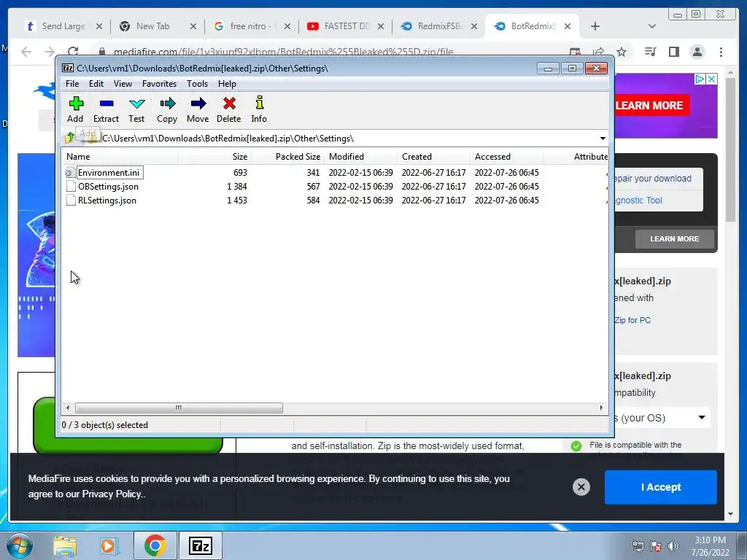Dismiss the cookie banner X icon
The image size is (747, 560).
[581, 487]
